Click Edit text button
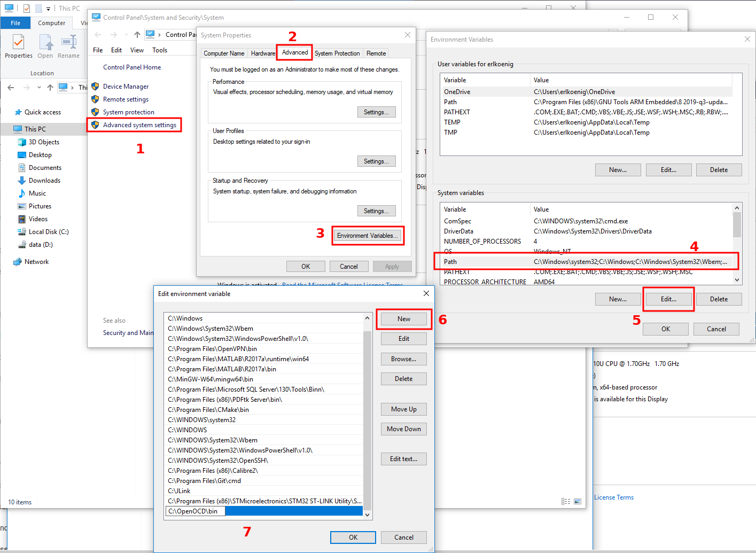 tap(404, 459)
